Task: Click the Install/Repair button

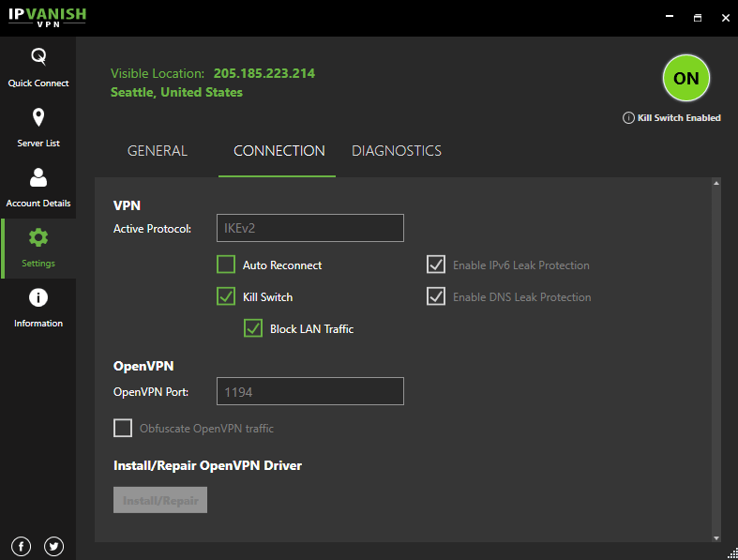Action: click(x=160, y=500)
